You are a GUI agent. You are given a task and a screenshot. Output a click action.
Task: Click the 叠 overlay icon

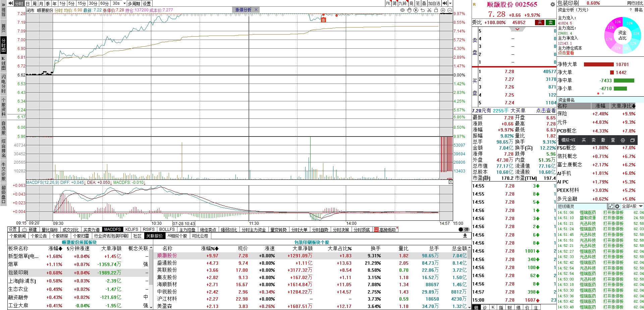(x=424, y=3)
